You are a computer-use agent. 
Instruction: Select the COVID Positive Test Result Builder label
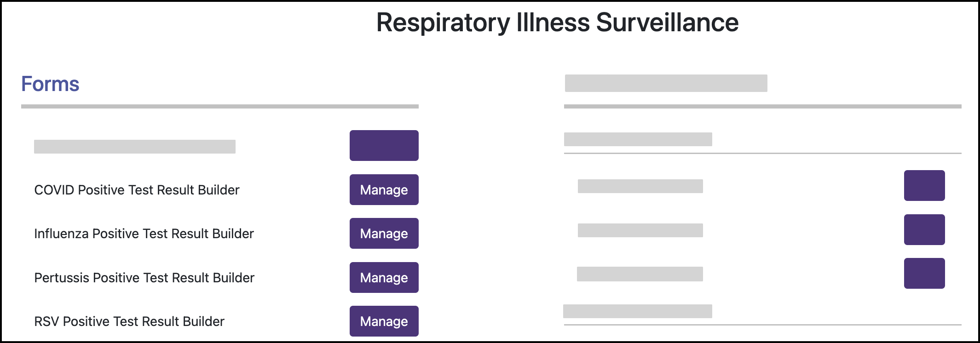[137, 190]
